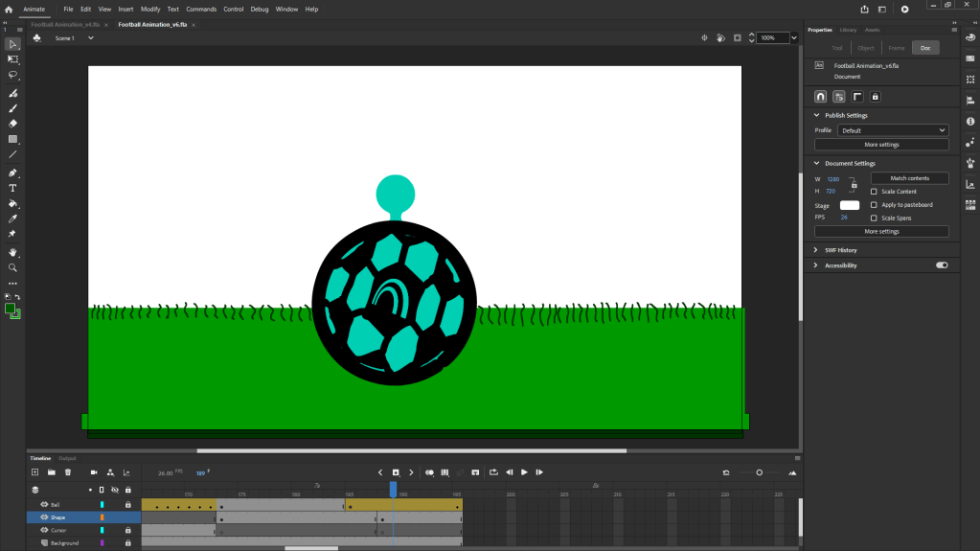980x551 pixels.
Task: Toggle the Accessibility switch
Action: [x=942, y=265]
